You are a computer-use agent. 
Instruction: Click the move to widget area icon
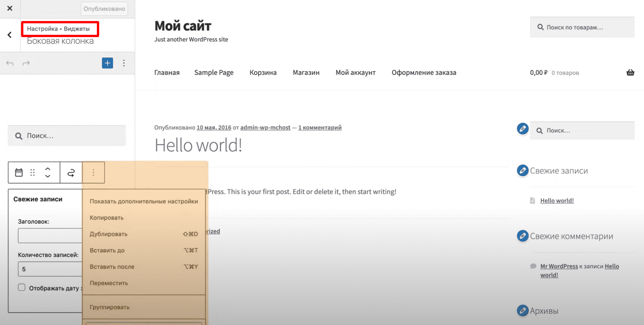[x=71, y=173]
